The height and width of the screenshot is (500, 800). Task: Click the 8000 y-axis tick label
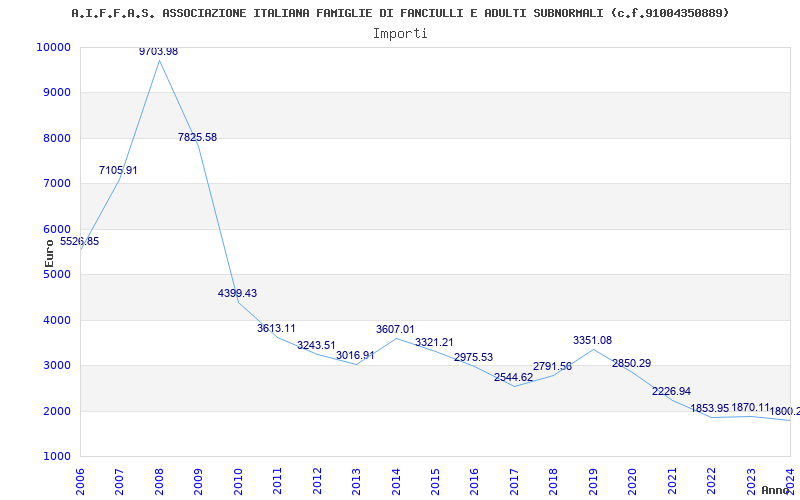(56, 138)
